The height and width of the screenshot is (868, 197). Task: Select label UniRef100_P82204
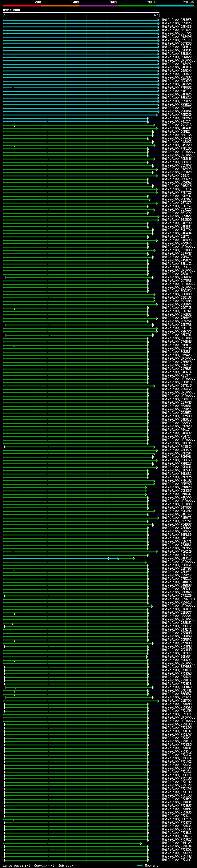[x=177, y=616]
